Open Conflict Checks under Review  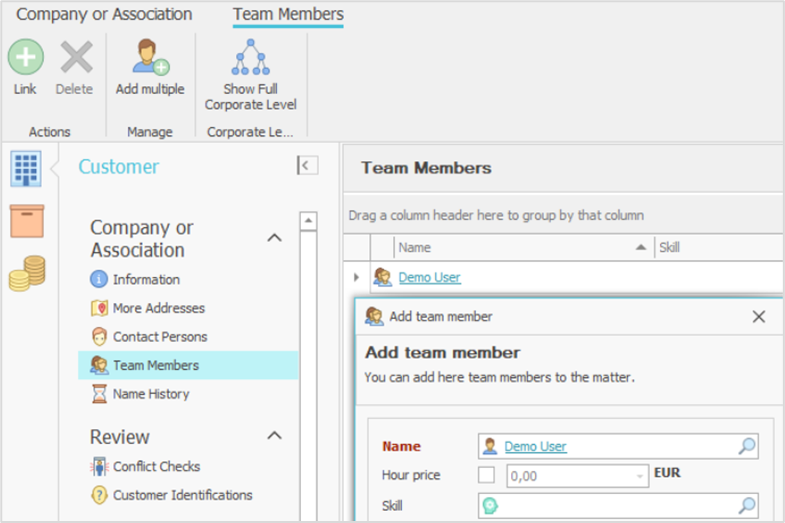point(156,466)
